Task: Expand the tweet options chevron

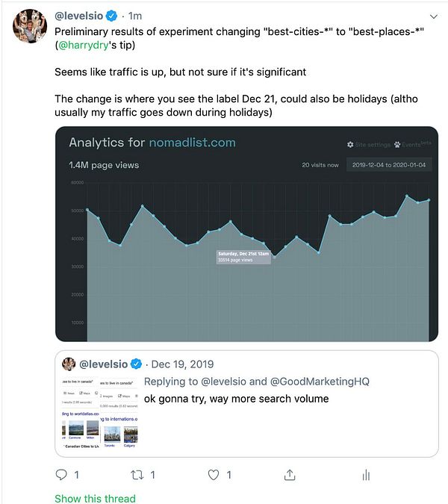Action: click(x=434, y=16)
